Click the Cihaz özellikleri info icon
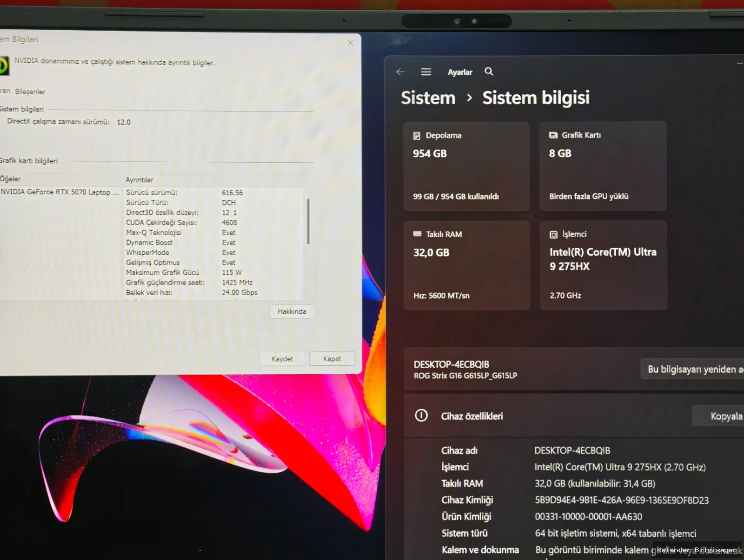The image size is (744, 560). (421, 415)
